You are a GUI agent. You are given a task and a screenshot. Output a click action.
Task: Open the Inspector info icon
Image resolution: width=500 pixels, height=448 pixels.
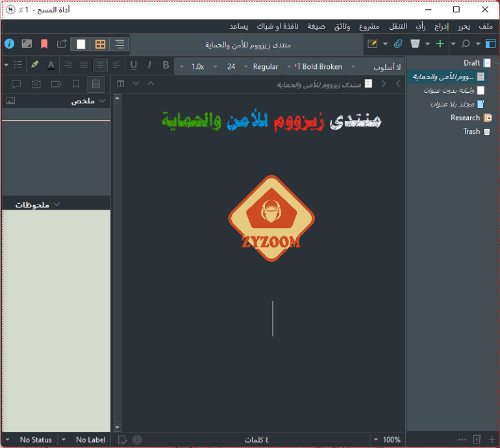click(10, 44)
